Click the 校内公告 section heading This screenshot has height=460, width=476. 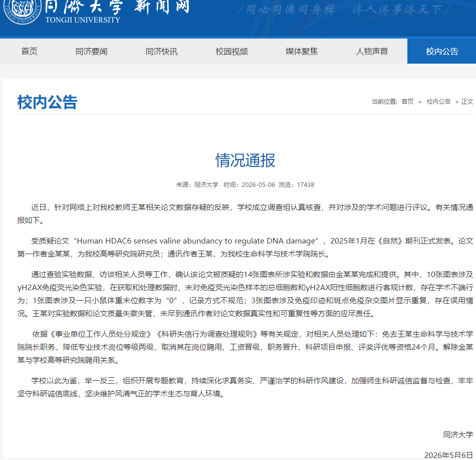pyautogui.click(x=48, y=102)
